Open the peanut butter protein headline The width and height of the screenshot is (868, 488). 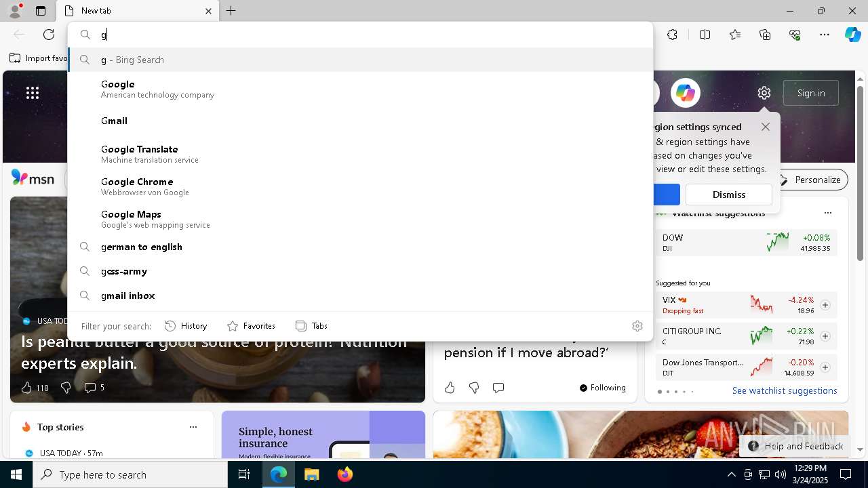click(x=214, y=352)
